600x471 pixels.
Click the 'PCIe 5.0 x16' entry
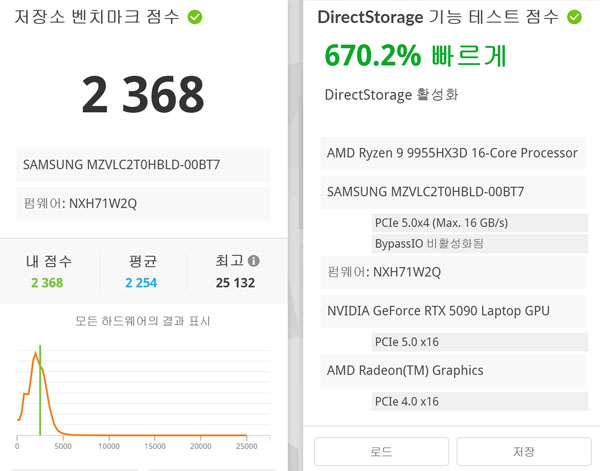click(480, 342)
